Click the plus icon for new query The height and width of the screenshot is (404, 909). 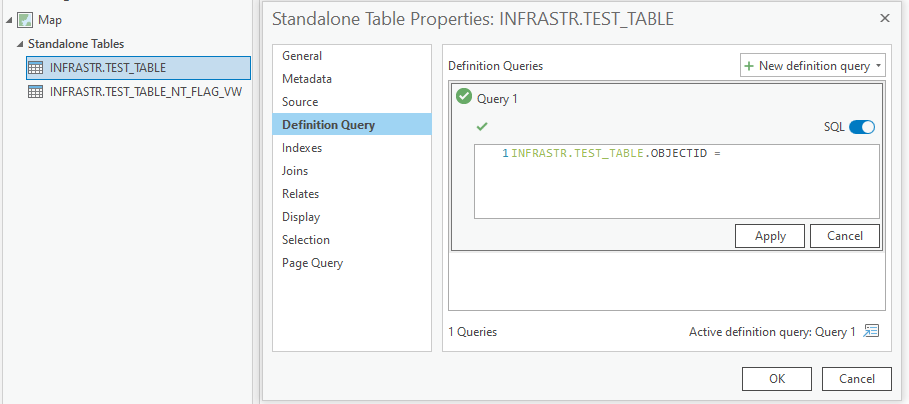coord(749,66)
